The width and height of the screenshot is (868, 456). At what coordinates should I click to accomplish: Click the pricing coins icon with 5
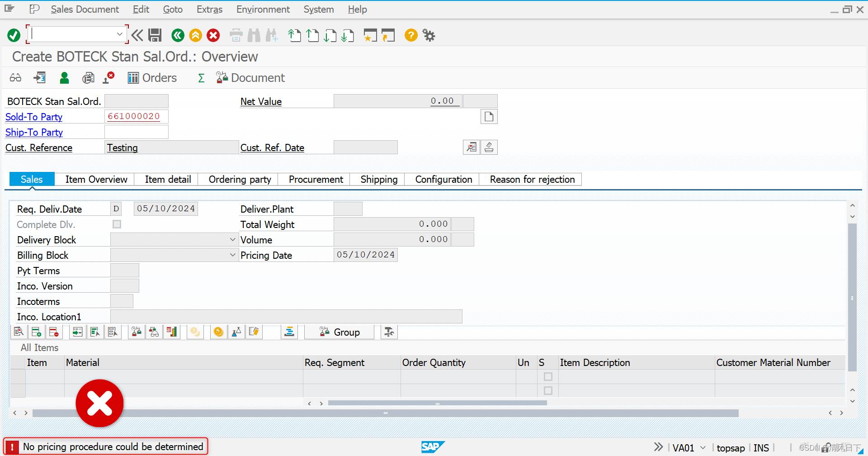pos(219,332)
